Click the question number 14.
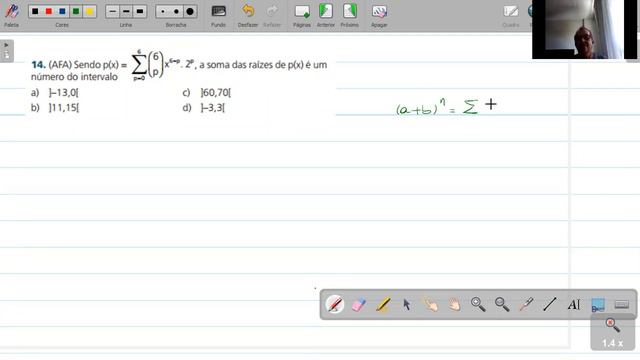Viewport: 640px width, 360px height. click(38, 64)
